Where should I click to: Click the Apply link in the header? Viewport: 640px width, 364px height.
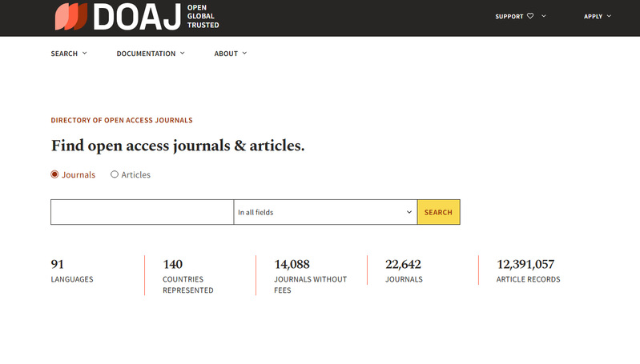(x=593, y=16)
